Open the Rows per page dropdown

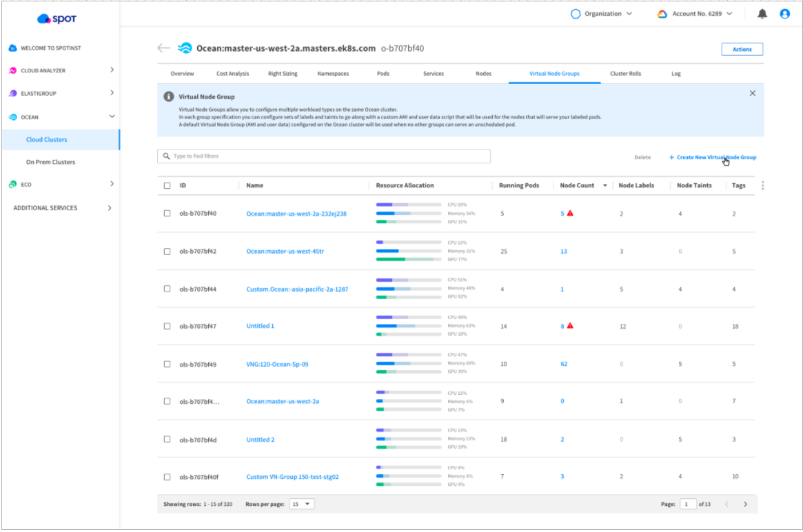[x=302, y=504]
